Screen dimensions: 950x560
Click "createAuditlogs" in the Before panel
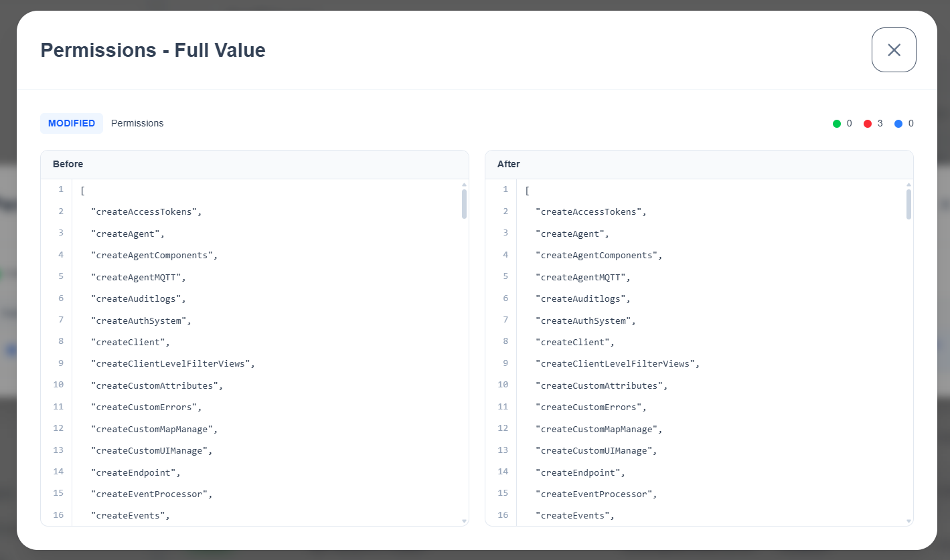click(x=138, y=298)
